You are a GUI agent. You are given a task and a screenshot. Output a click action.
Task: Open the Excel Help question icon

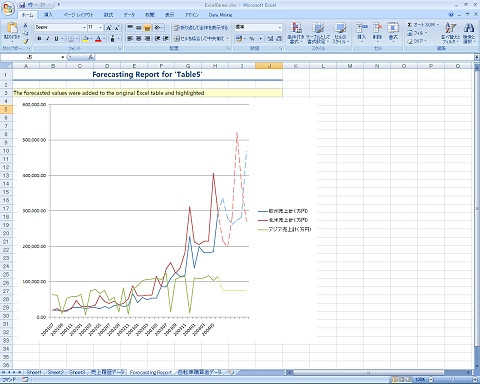[451, 14]
